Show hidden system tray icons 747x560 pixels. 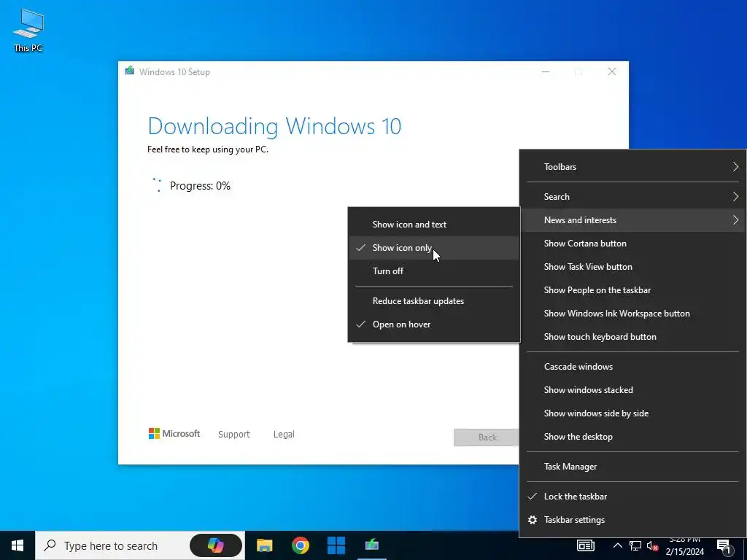617,545
